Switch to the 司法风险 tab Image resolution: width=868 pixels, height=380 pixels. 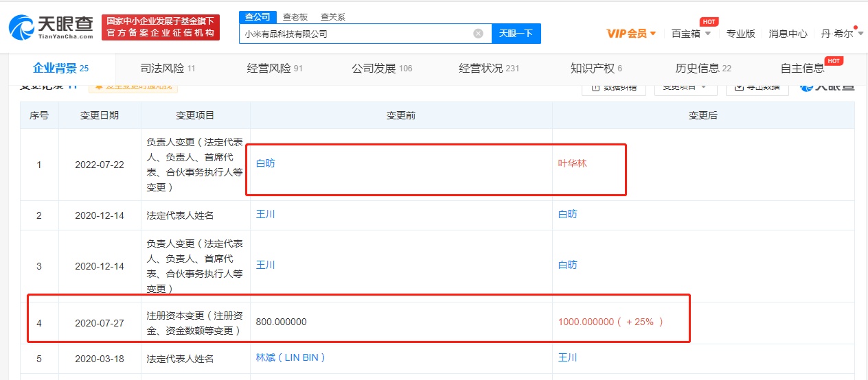point(168,68)
